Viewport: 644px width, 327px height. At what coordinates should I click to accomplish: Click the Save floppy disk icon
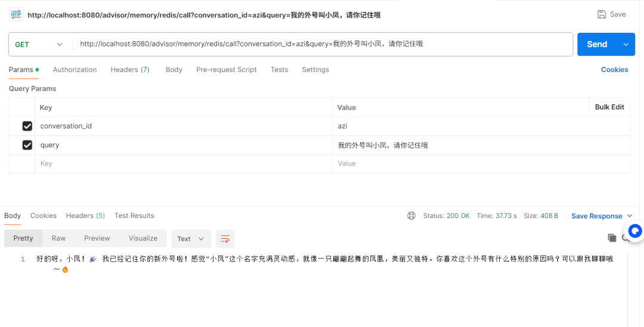click(602, 14)
